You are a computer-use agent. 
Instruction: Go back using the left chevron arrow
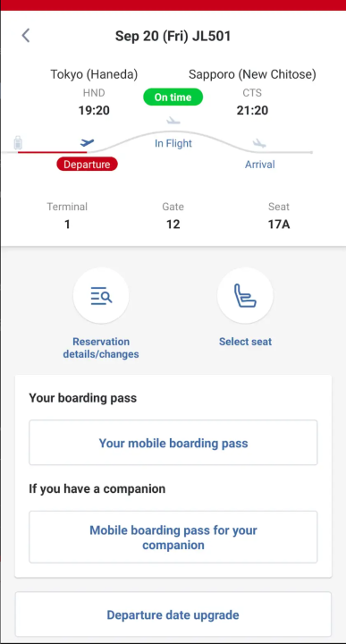pyautogui.click(x=25, y=36)
